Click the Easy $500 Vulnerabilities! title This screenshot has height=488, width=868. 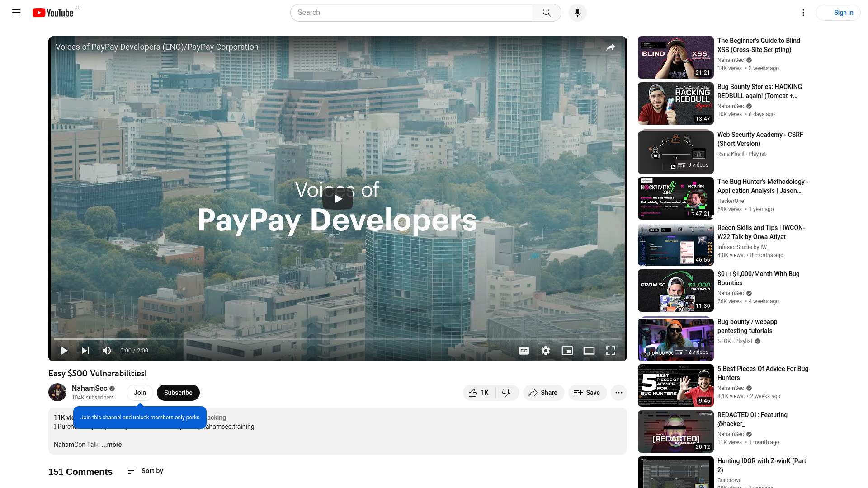click(x=98, y=374)
